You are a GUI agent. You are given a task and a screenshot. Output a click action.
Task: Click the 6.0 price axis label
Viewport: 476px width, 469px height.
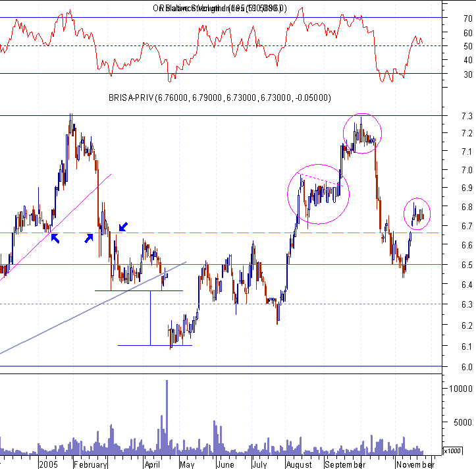(467, 368)
